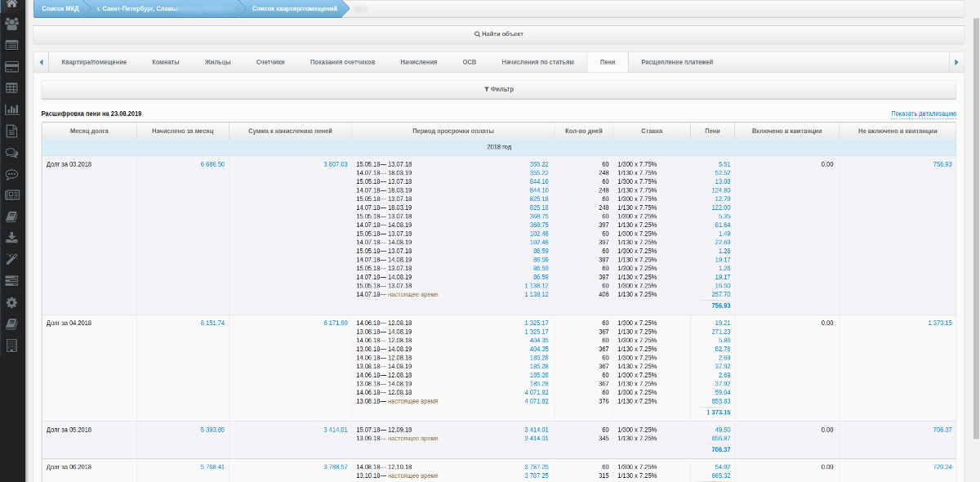Click 6 686.50 amount for March 2018
The width and height of the screenshot is (980, 482).
tap(212, 164)
